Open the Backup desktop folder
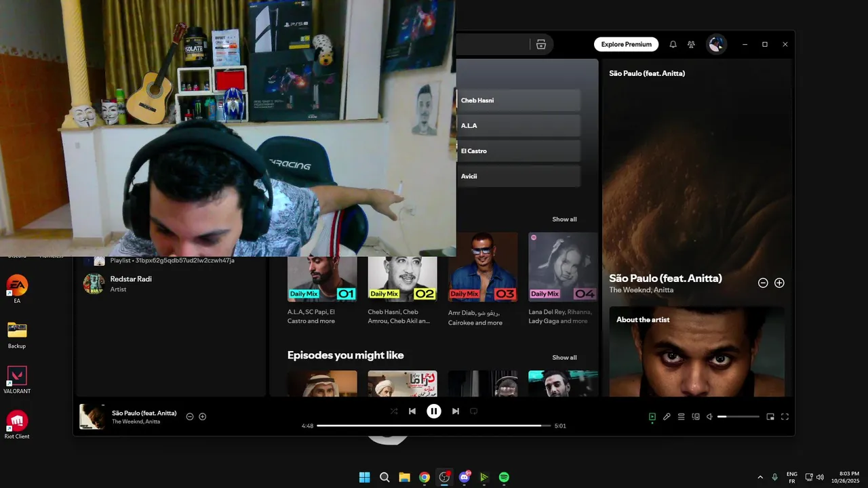868x488 pixels. coord(17,334)
